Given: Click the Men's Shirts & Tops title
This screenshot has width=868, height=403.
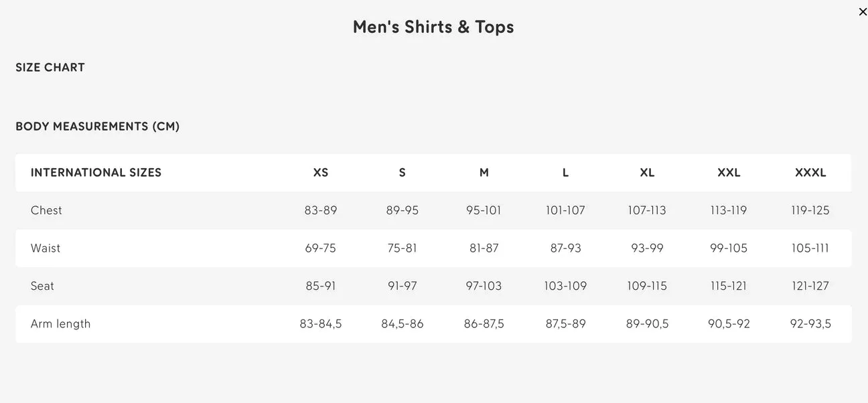Looking at the screenshot, I should click(433, 27).
